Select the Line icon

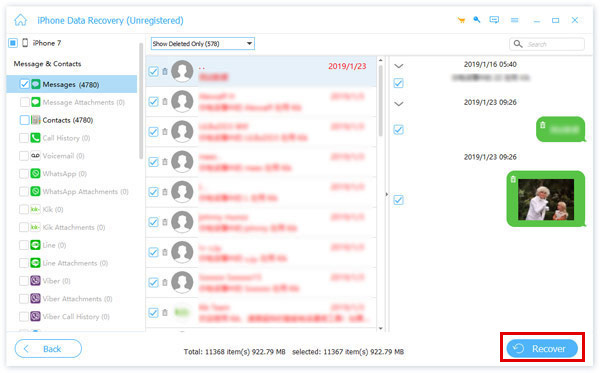tap(36, 245)
